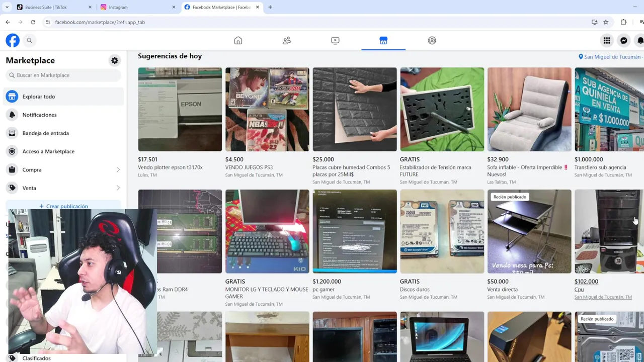Open VENDO JUEGOS PS3 listing image
Image resolution: width=644 pixels, height=362 pixels.
click(267, 109)
